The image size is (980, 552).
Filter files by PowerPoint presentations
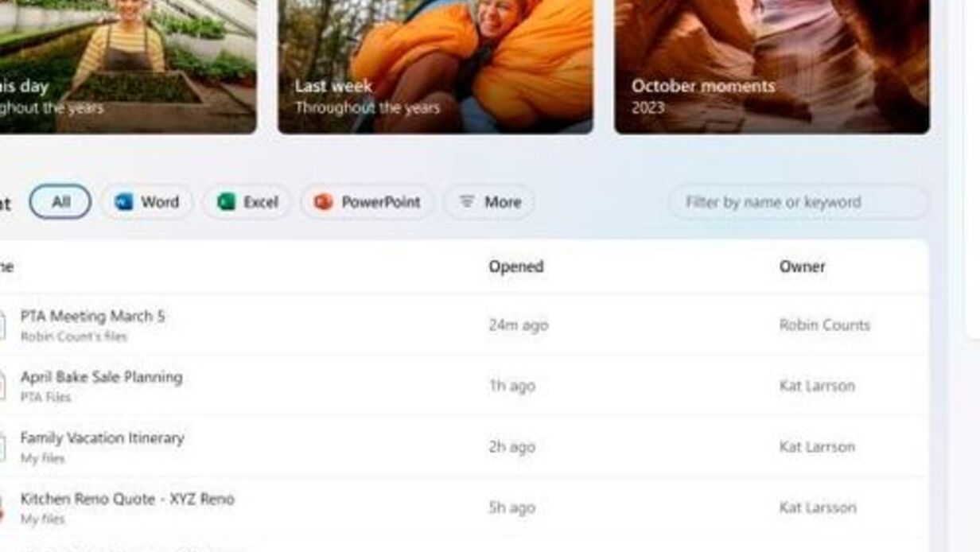tap(367, 202)
